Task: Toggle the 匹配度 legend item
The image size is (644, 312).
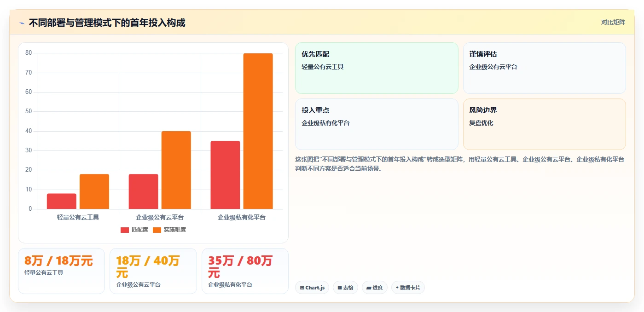Action: (x=134, y=230)
